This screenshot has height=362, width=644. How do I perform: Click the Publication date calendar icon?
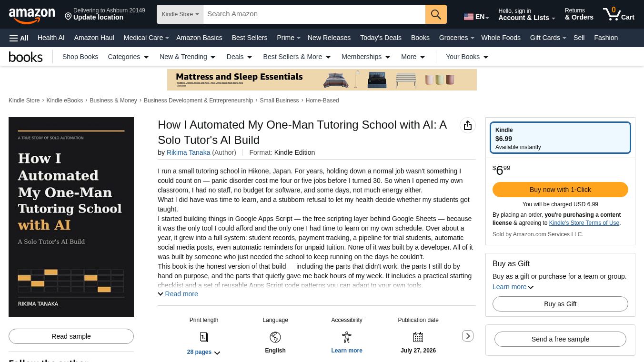coord(418,337)
